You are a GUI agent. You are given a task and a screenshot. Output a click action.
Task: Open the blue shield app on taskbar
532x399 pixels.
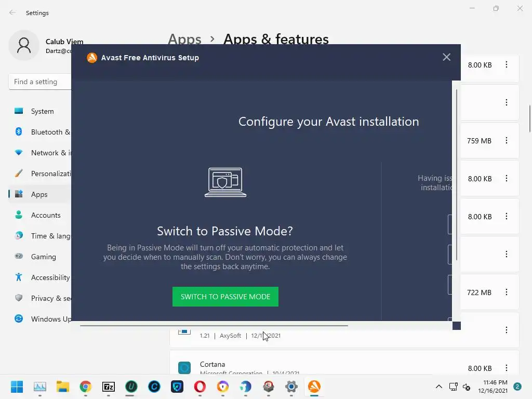177,387
